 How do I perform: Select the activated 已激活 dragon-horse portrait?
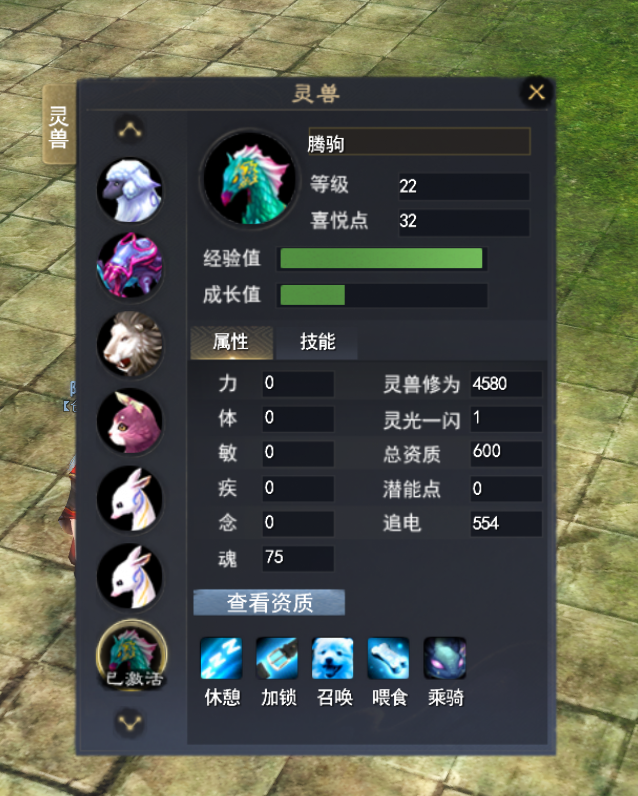131,654
